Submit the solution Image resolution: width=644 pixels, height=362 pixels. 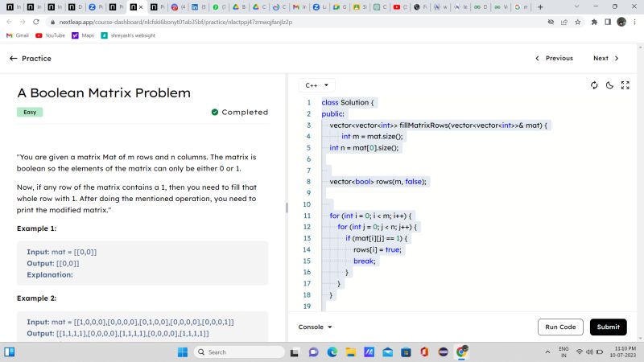click(608, 327)
